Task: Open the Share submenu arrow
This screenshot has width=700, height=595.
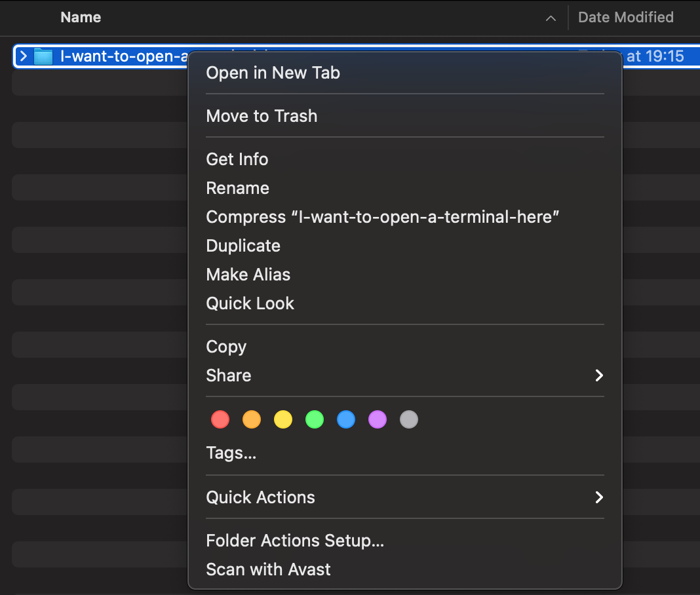Action: [x=598, y=375]
